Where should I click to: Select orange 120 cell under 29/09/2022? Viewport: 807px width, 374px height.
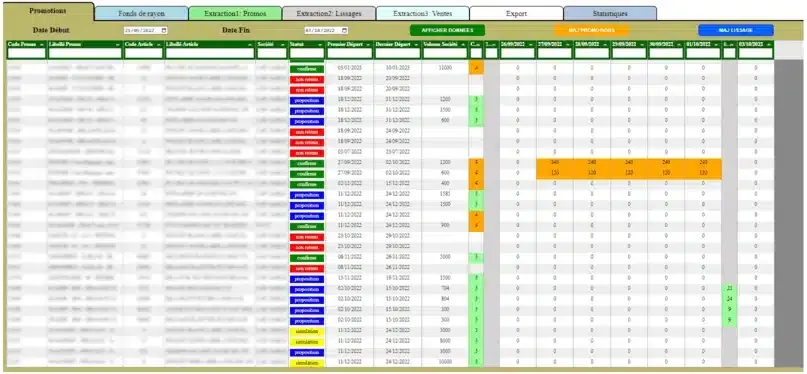pos(629,173)
